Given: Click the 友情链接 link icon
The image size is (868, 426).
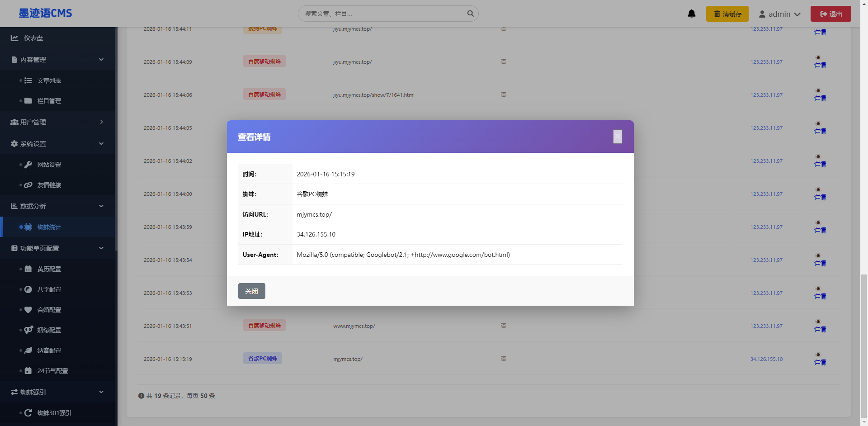Looking at the screenshot, I should tap(28, 185).
